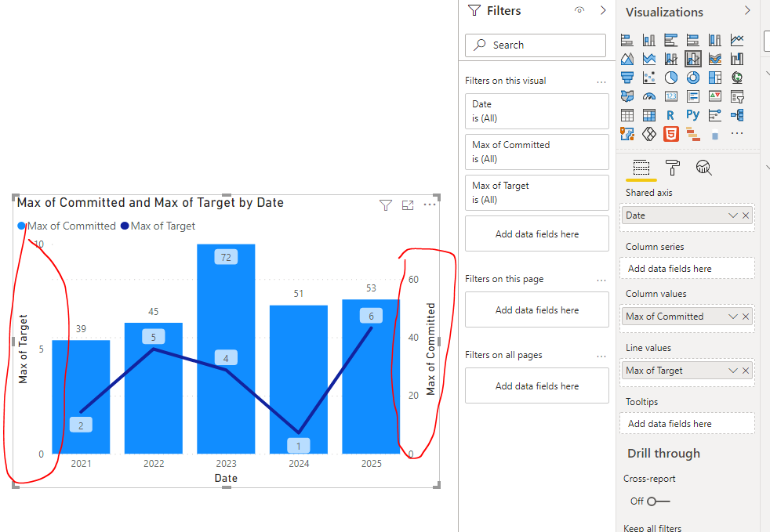Open options for Filters on this page
This screenshot has width=770, height=532.
pos(601,280)
